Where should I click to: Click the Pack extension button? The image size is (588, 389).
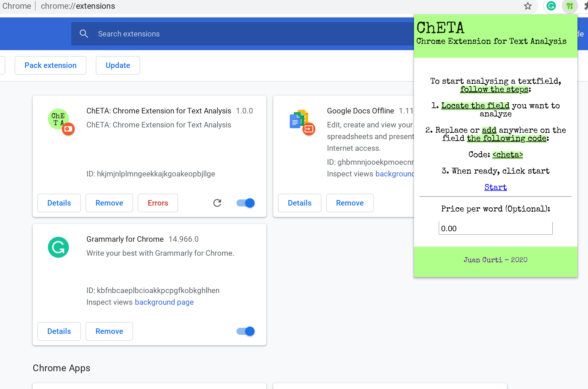[x=51, y=65]
